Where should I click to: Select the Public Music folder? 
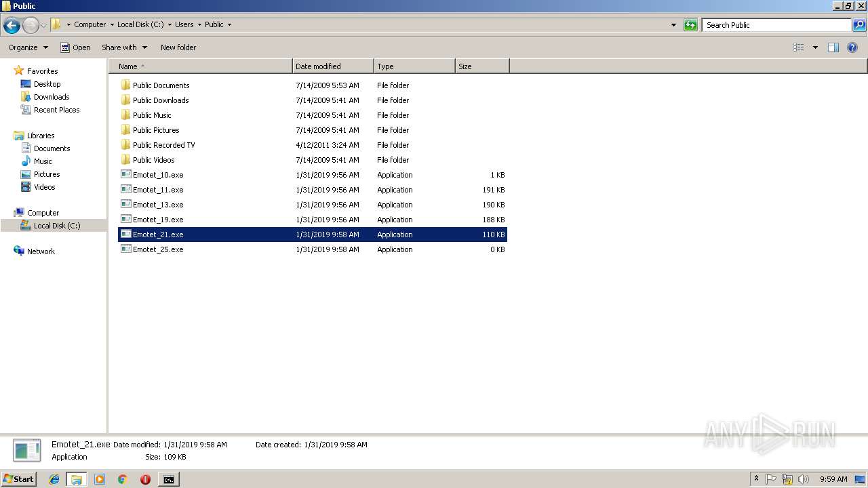click(313, 115)
